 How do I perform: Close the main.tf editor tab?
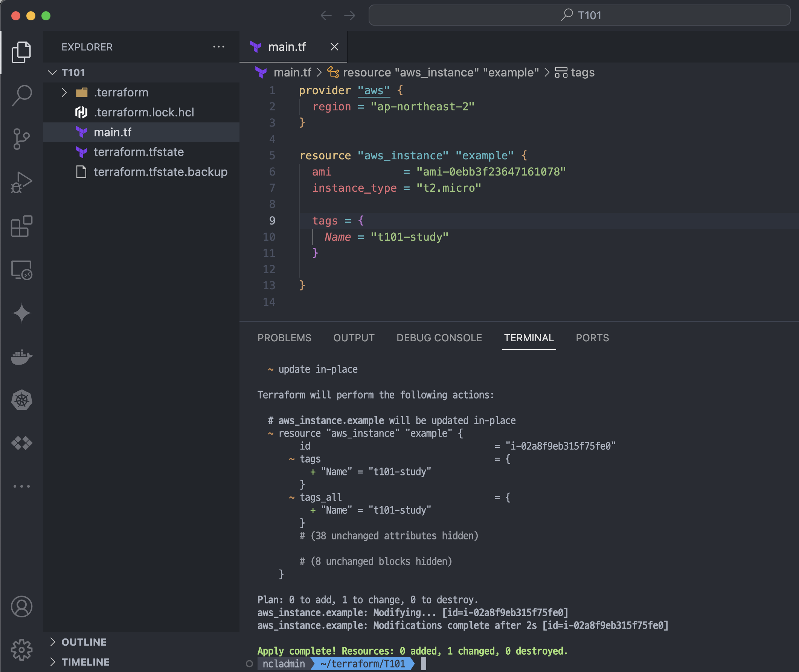click(334, 47)
